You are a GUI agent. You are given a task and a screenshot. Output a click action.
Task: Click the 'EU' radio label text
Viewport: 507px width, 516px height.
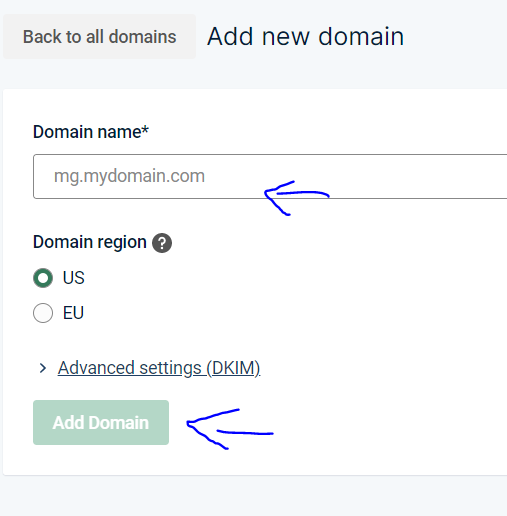click(x=73, y=313)
